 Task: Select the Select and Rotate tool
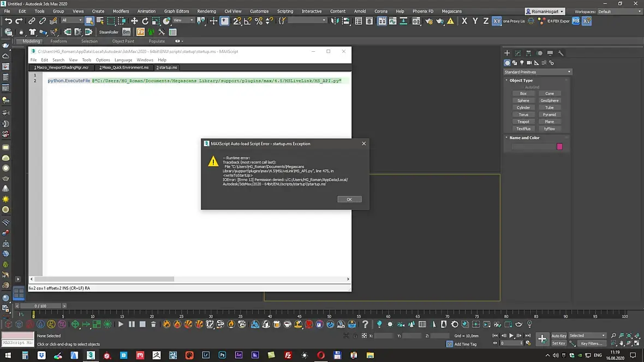tap(145, 21)
